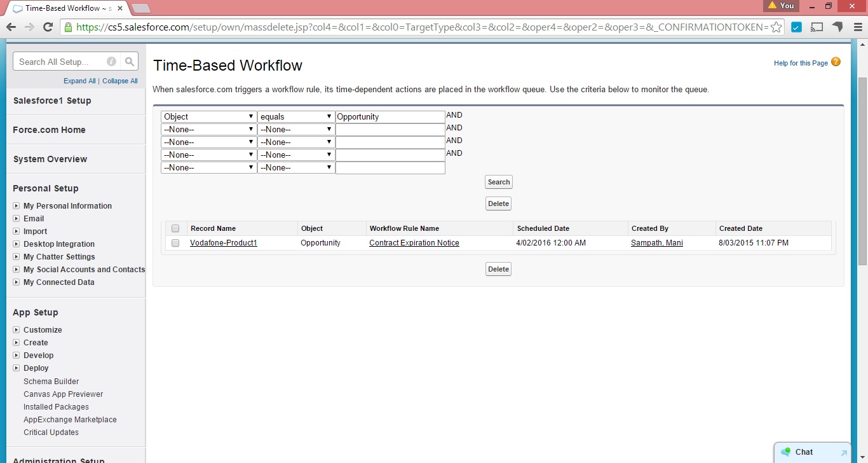
Task: Click the Help for this Page question-mark icon
Action: pos(836,62)
